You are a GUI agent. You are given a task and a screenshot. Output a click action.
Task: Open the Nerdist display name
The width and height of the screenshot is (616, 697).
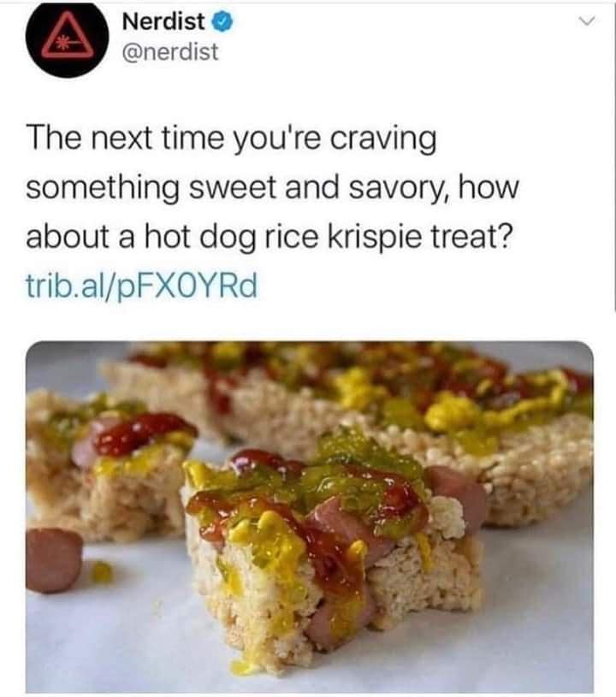pyautogui.click(x=163, y=21)
